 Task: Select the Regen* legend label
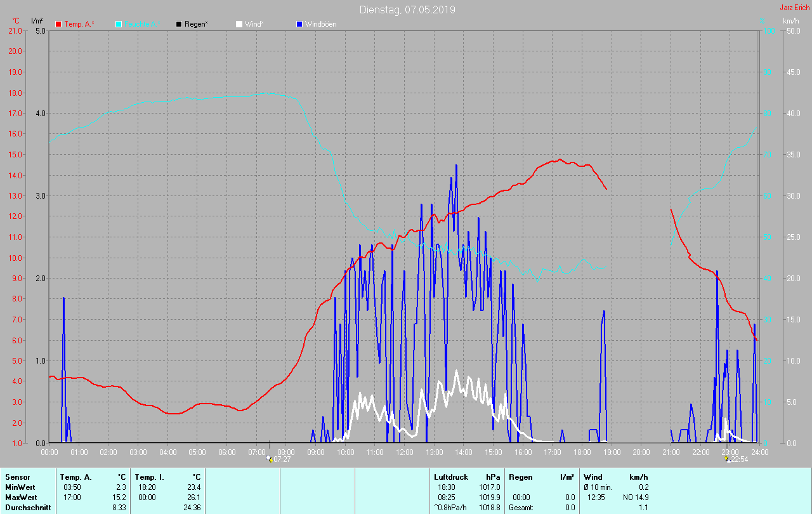tap(196, 24)
